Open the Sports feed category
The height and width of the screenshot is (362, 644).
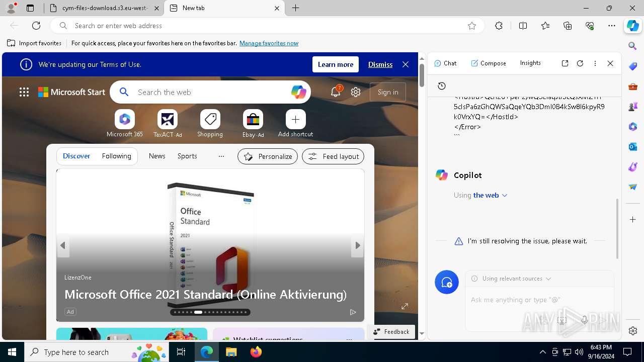click(187, 156)
